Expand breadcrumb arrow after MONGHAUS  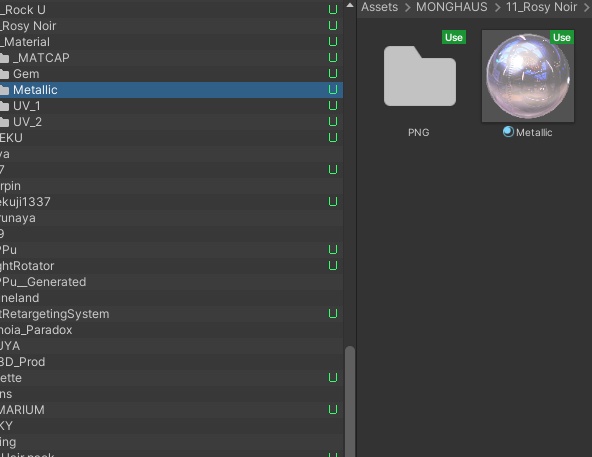497,7
